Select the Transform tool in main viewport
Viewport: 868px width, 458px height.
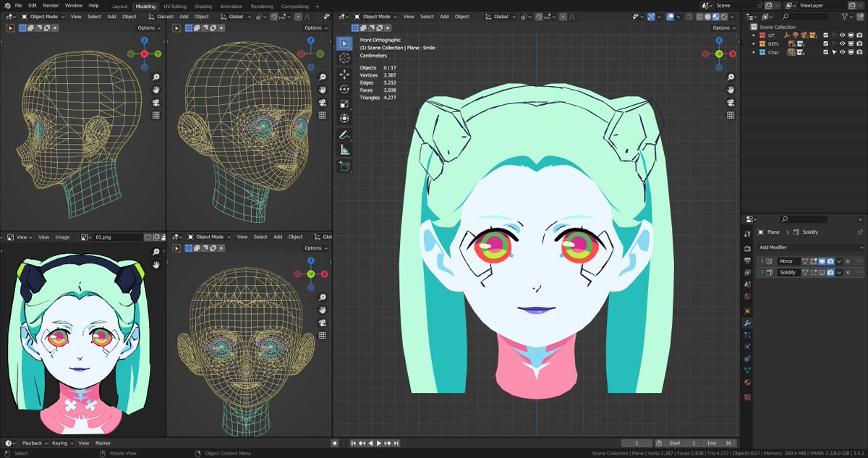tap(344, 119)
